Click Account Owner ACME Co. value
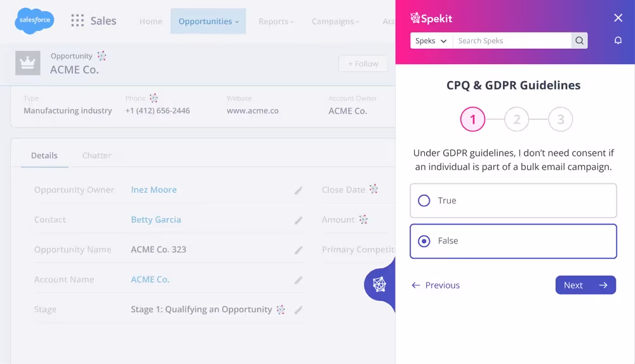Screen dimensions: 635x364 click(x=347, y=111)
